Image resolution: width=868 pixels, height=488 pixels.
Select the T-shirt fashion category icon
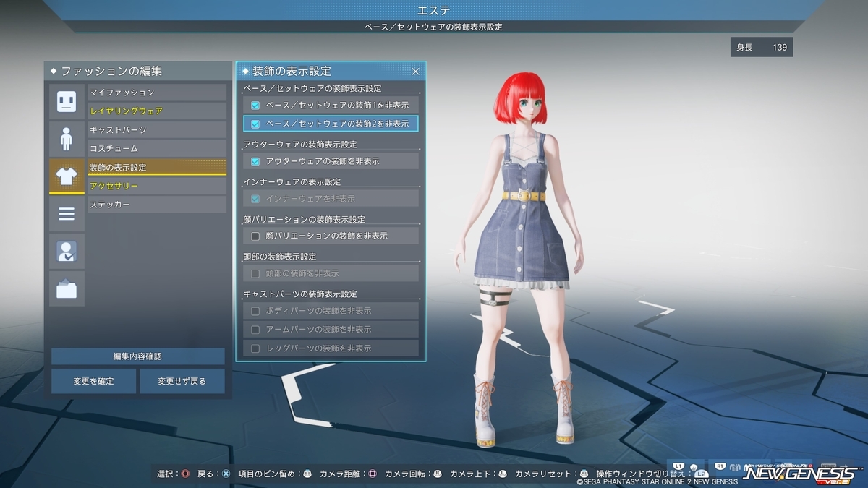click(67, 176)
